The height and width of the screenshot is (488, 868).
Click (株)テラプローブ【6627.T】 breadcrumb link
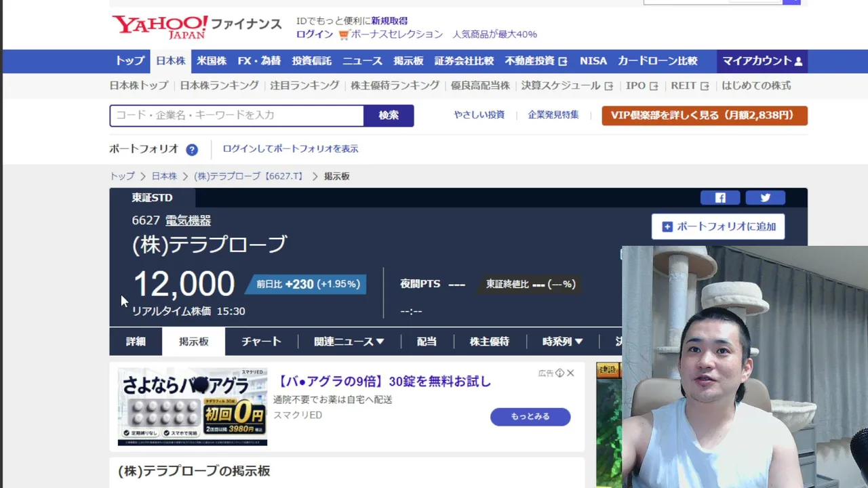[x=249, y=176]
